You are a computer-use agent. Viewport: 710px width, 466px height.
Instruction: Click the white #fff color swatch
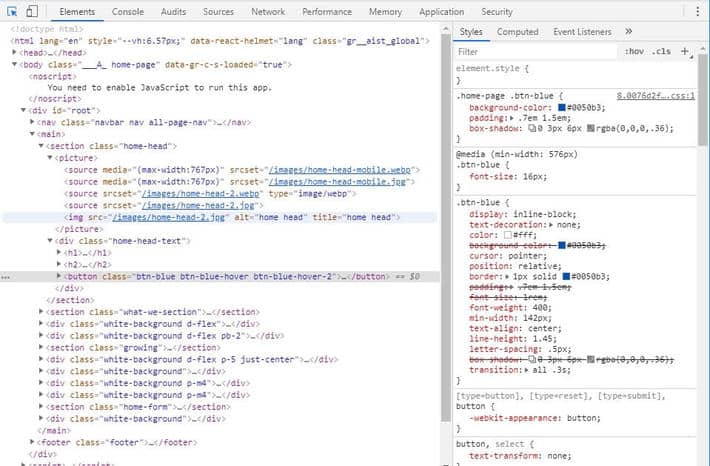(508, 235)
